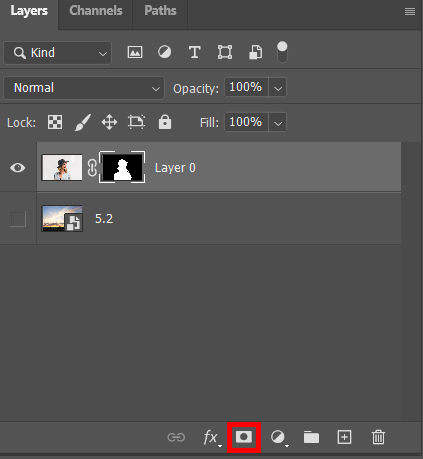Show the 5.2 layer visibility box

[18, 219]
